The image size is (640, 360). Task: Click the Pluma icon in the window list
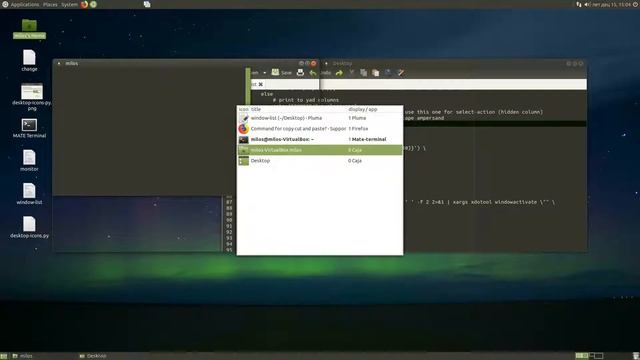coord(244,118)
